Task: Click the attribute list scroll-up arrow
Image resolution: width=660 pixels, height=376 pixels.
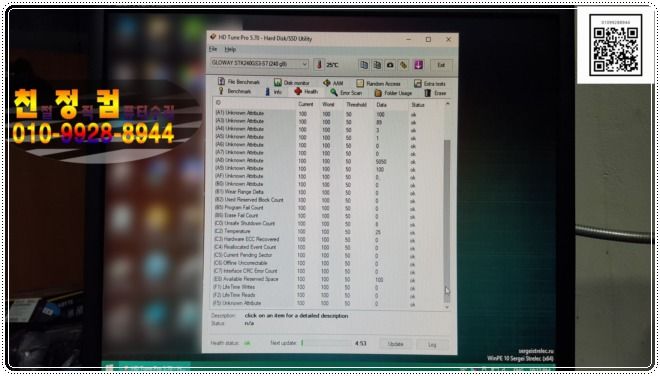Action: 447,104
